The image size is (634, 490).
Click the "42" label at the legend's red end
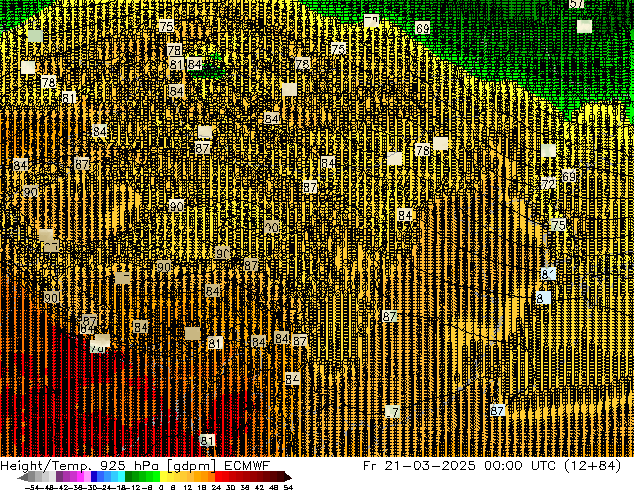point(260,488)
